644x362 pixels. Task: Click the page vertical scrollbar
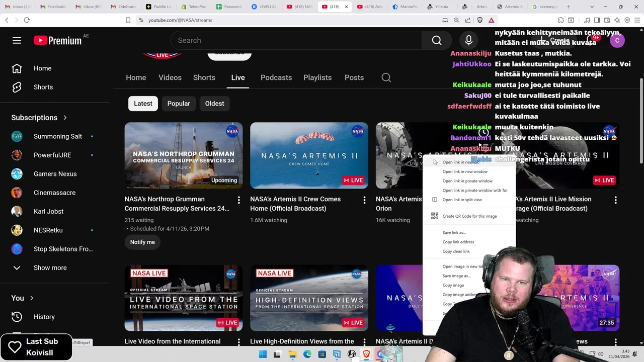click(x=641, y=121)
